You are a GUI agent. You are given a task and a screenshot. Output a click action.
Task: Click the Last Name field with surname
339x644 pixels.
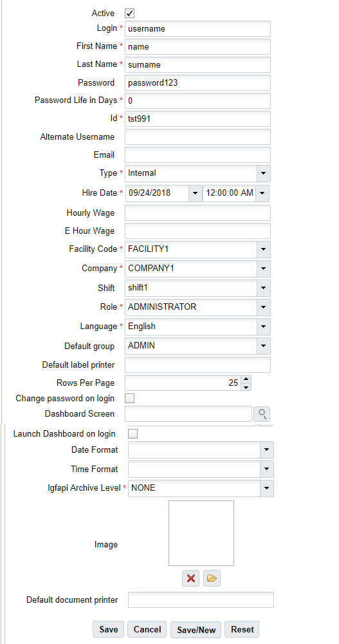(198, 65)
